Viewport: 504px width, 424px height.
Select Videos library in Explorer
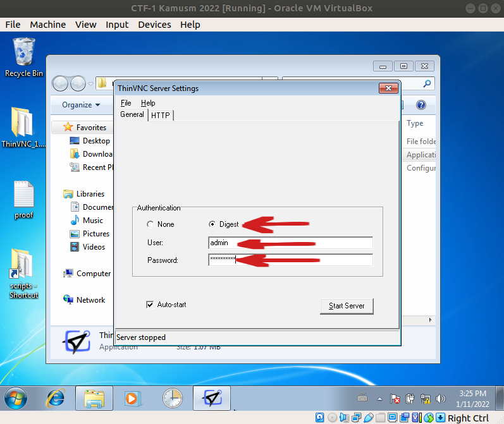point(87,246)
